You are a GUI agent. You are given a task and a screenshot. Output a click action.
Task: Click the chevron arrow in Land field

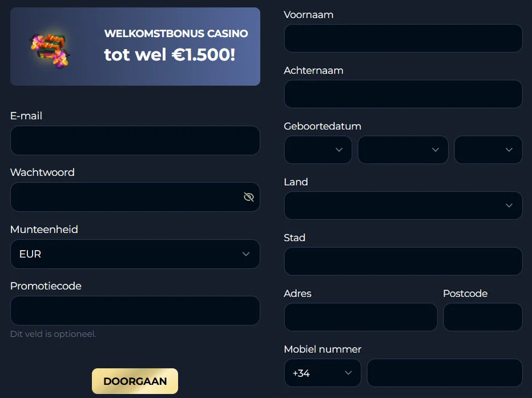tap(509, 206)
